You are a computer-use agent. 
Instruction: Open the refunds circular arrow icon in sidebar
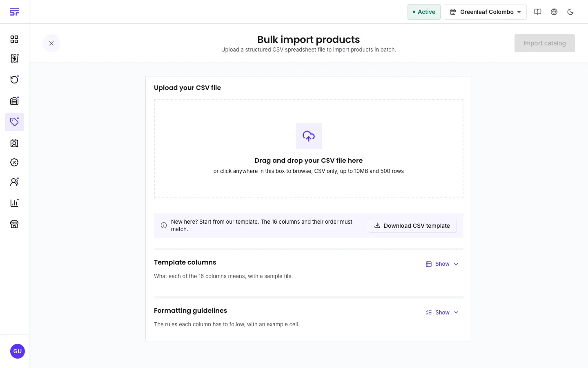coord(14,79)
